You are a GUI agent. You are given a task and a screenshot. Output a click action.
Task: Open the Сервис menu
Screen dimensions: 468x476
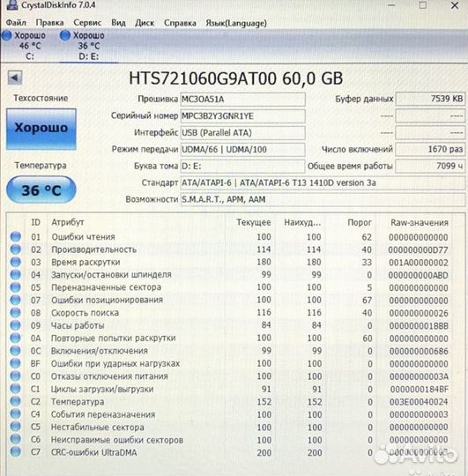point(87,23)
